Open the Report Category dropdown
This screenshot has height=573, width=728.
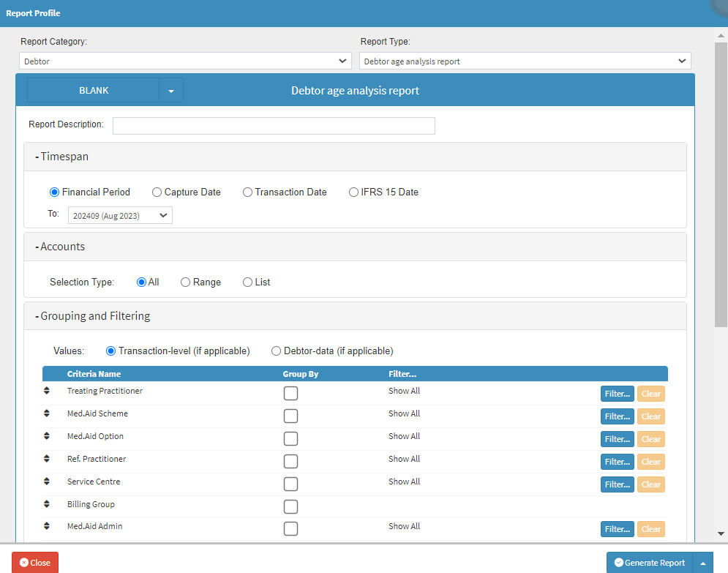point(185,61)
